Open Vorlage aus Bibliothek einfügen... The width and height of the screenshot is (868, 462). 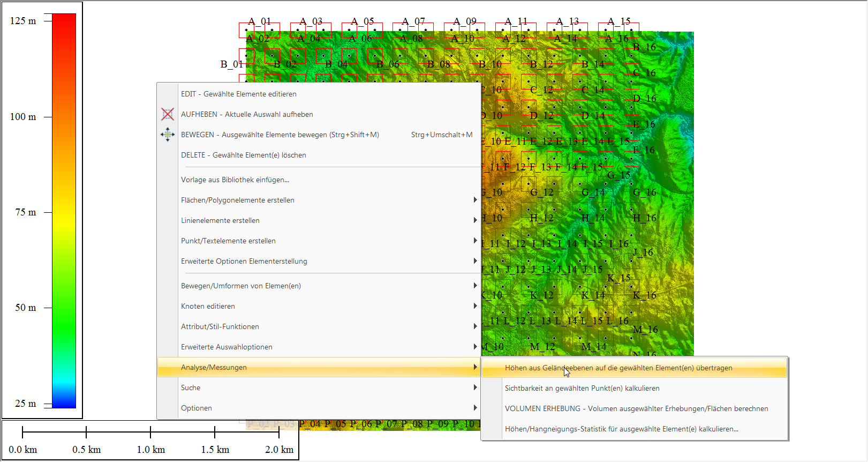(x=319, y=180)
